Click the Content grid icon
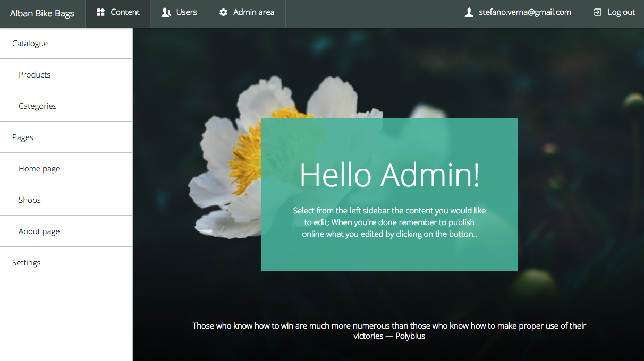This screenshot has width=644, height=361. (x=100, y=12)
